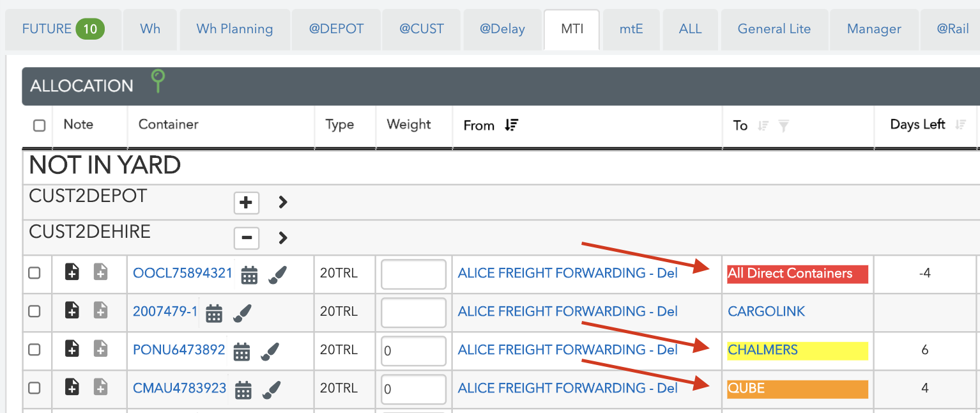
Task: Check the box for container OOCL75894321
Action: coord(34,273)
